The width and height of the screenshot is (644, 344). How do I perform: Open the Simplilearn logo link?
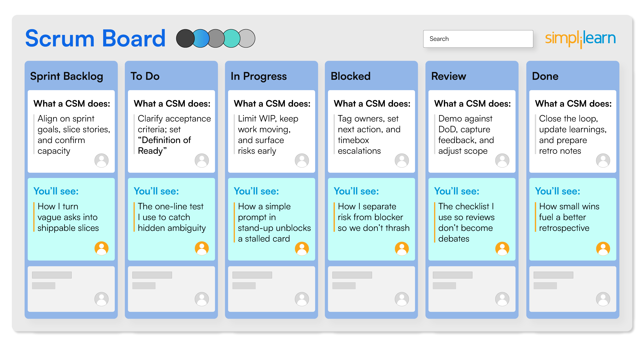click(x=580, y=39)
